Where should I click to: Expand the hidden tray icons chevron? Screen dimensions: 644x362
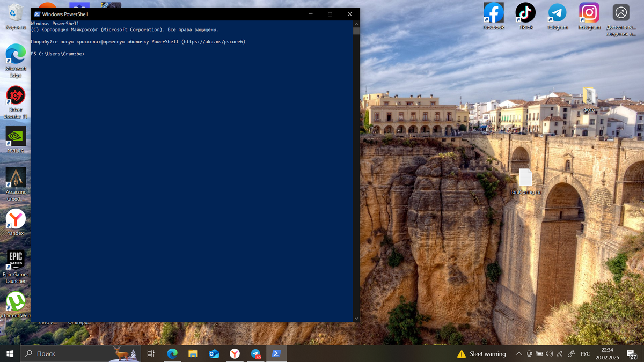tap(519, 354)
